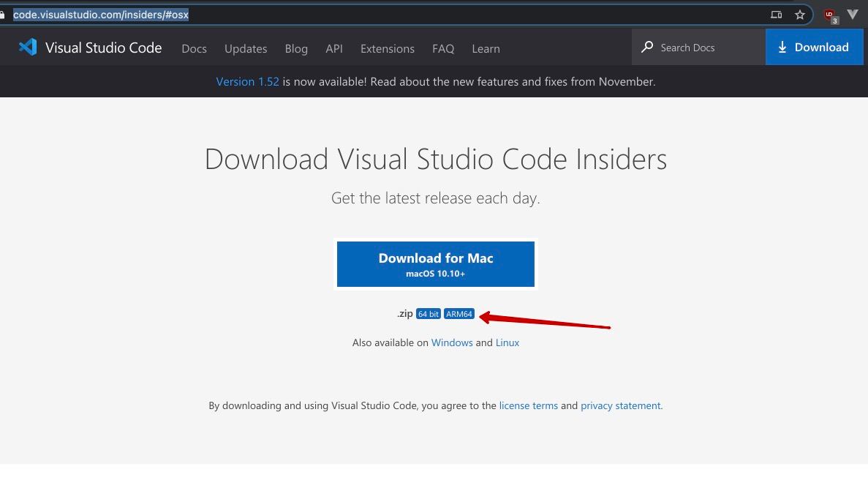The image size is (868, 502).
Task: Click the Visual Studio Code logo icon
Action: point(28,47)
